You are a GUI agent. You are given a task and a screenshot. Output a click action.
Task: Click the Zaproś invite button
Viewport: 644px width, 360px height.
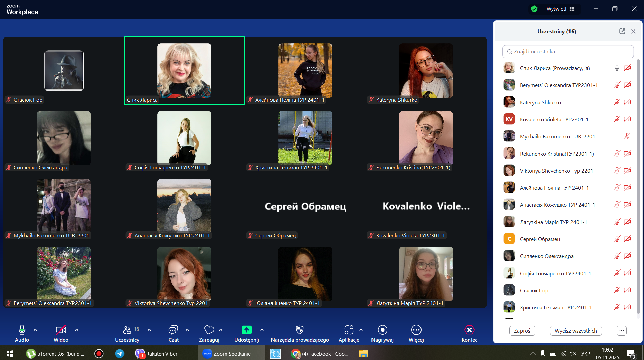click(x=522, y=331)
